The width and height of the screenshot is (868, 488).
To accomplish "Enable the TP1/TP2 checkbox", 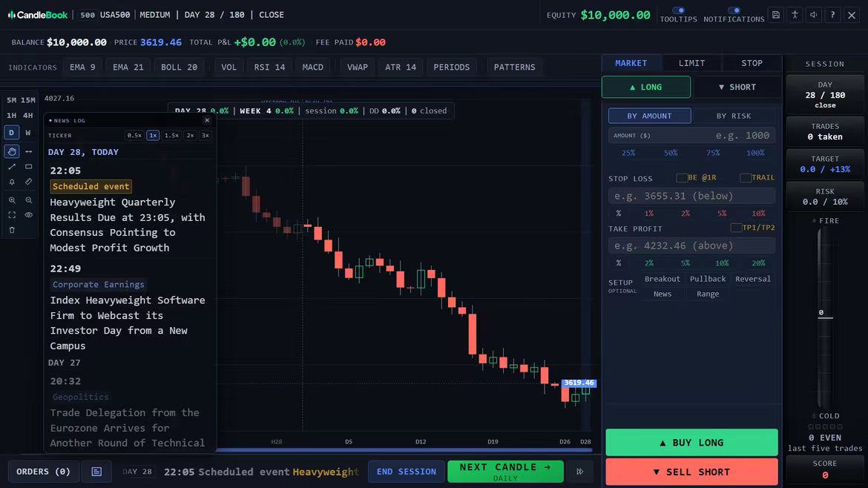I will coord(736,228).
